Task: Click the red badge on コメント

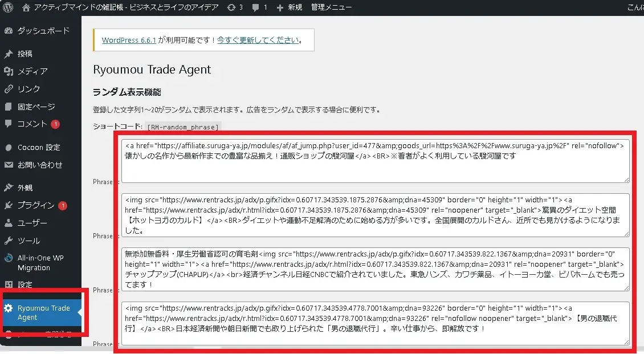Action: [x=55, y=124]
